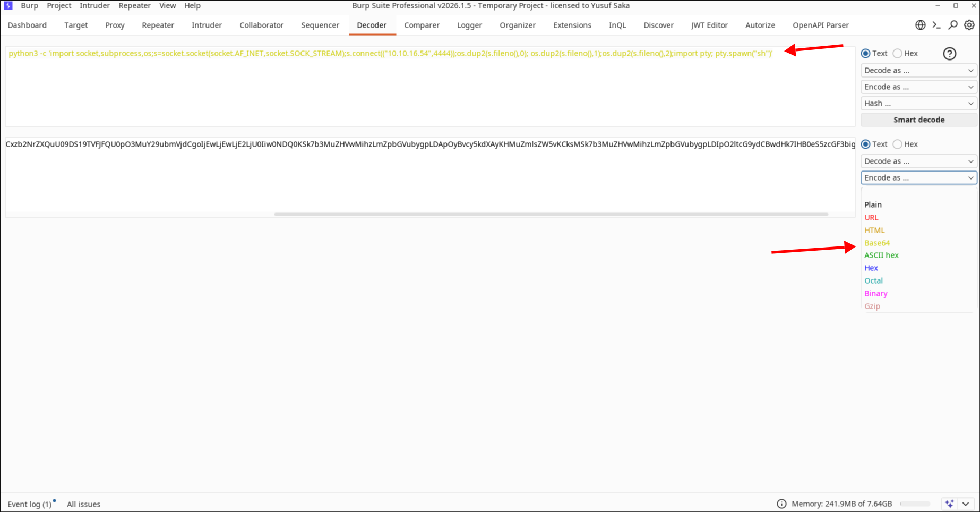The width and height of the screenshot is (980, 512).
Task: Collapse second row's Encode as dropdown
Action: pos(918,177)
